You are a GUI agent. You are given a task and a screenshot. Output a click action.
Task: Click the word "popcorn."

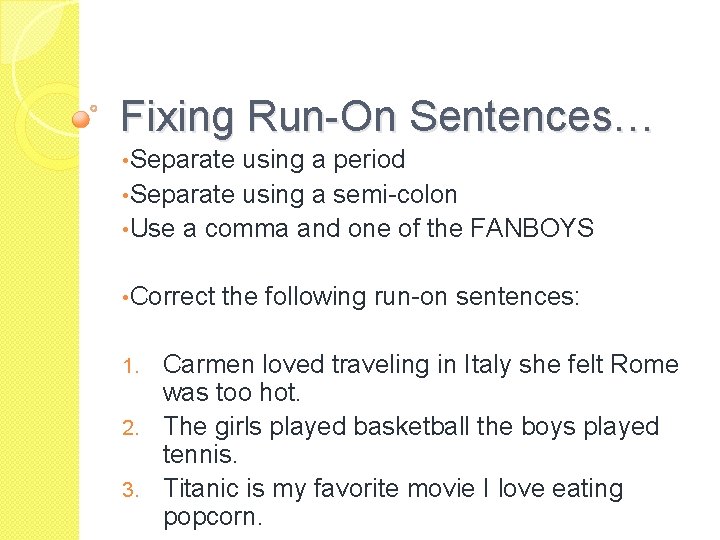tap(213, 518)
